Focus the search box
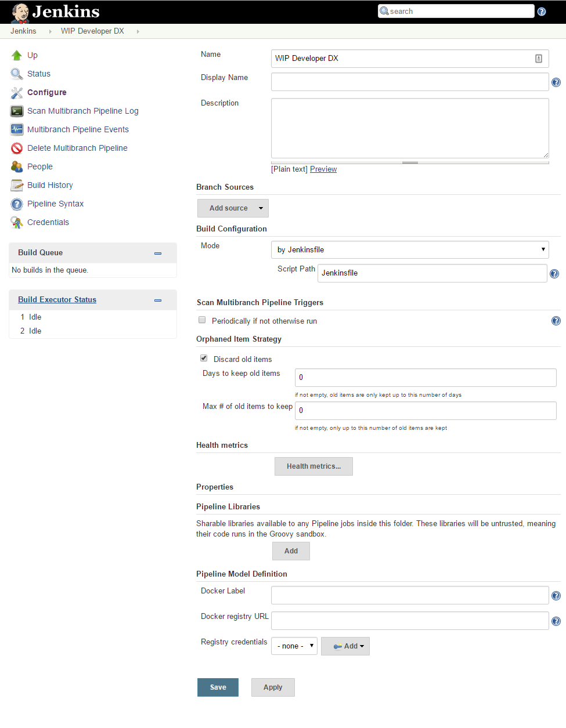566x728 pixels. 456,11
